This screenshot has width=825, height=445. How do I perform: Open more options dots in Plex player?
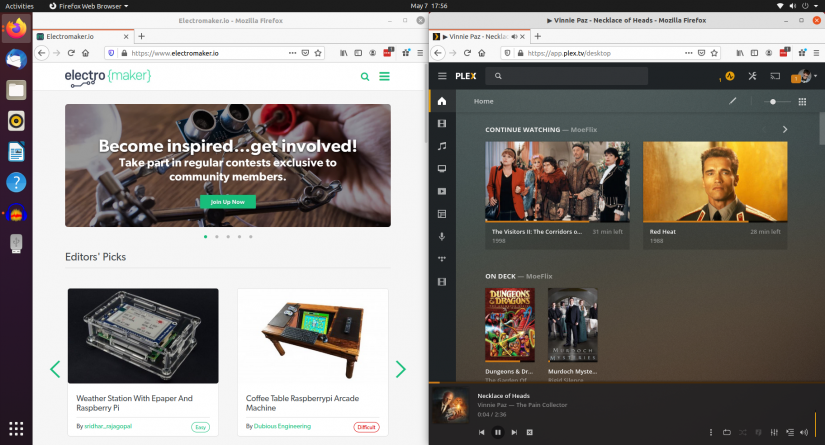[x=711, y=432]
